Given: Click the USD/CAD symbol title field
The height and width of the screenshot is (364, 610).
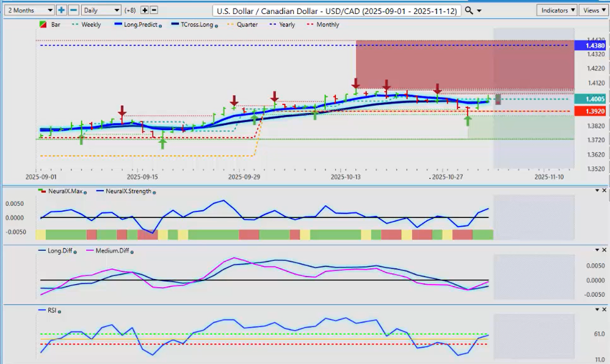Looking at the screenshot, I should point(337,11).
